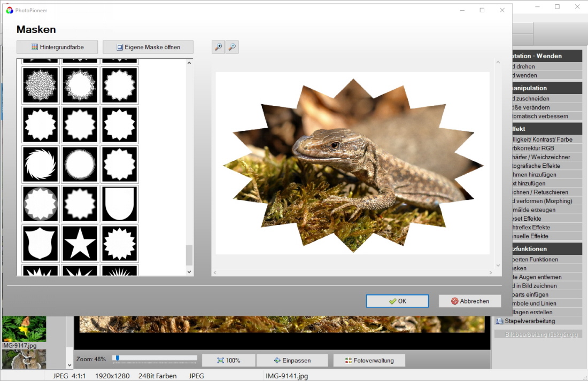This screenshot has width=588, height=381.
Task: Apply the U-shaped shield mask
Action: pyautogui.click(x=119, y=204)
